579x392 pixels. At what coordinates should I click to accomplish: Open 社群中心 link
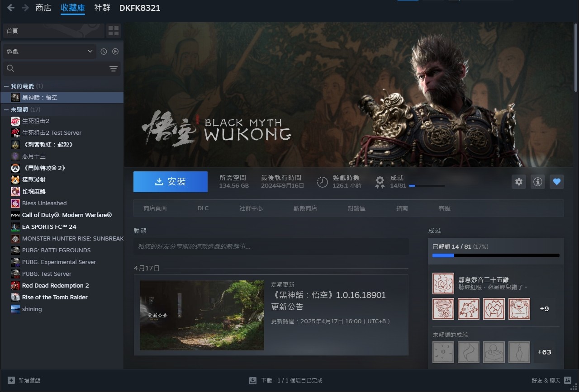pos(251,208)
